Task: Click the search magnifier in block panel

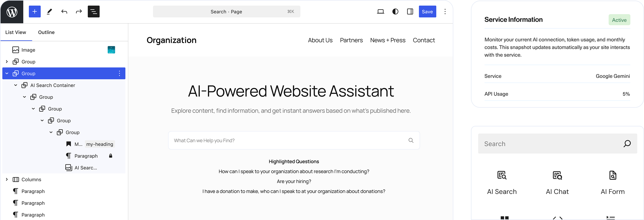Action: tap(627, 144)
